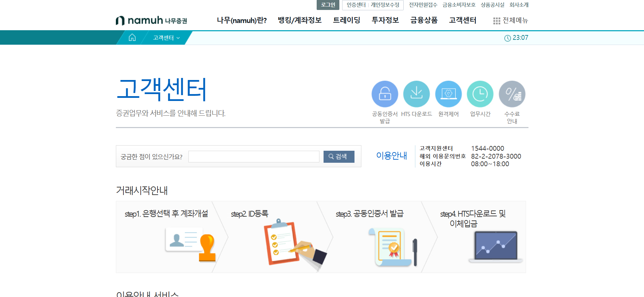644x297 pixels.
Task: Click the step3. 공동인증서 발급 text
Action: tap(370, 214)
